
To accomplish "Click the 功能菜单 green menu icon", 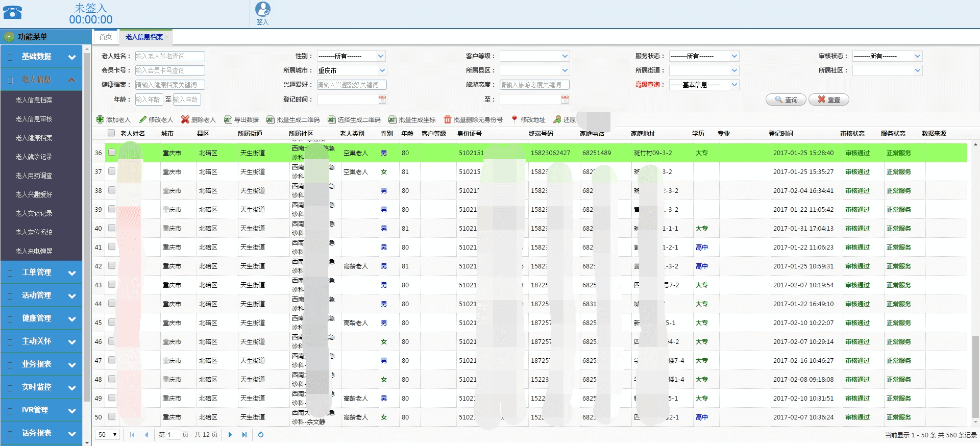I will pyautogui.click(x=9, y=37).
